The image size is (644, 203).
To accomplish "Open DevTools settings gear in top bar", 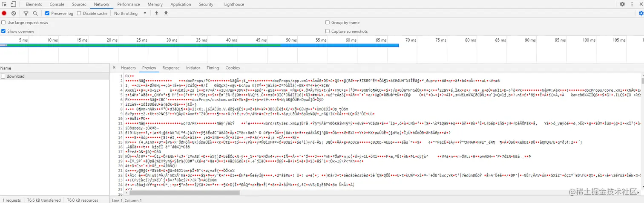I will (622, 4).
